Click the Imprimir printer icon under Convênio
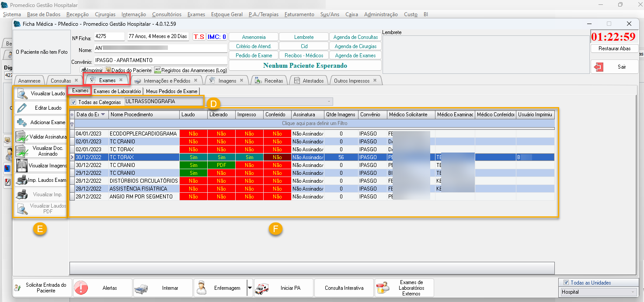 pyautogui.click(x=92, y=70)
